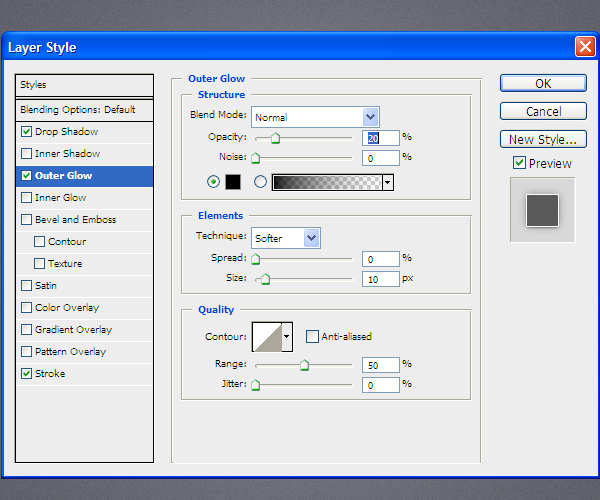Open the Contour picker dropdown arrow
This screenshot has height=500, width=600.
click(x=287, y=337)
